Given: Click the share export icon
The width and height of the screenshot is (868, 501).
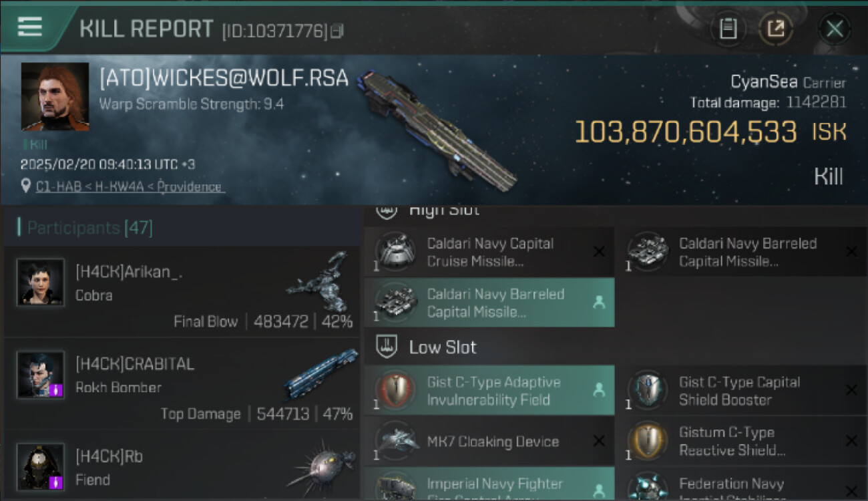Looking at the screenshot, I should coord(775,29).
